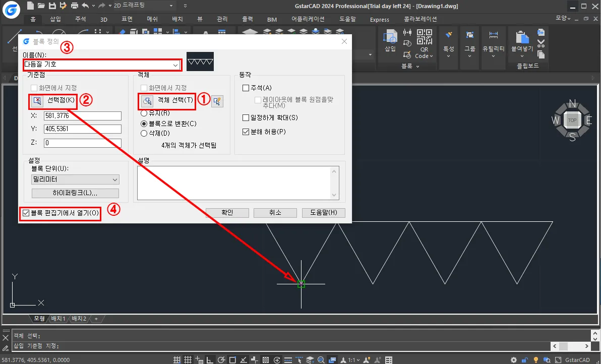This screenshot has height=364, width=601.
Task: Click the TOP face of the view cube
Action: [572, 120]
